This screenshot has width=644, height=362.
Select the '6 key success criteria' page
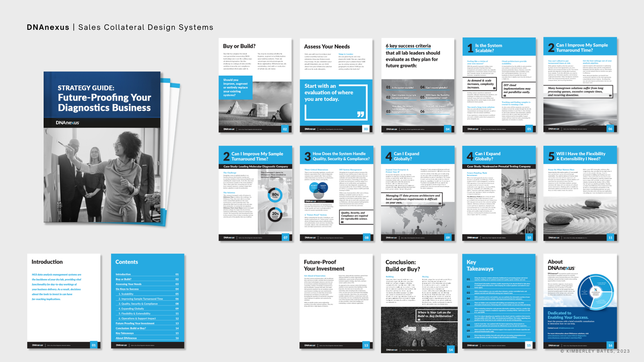coord(418,85)
